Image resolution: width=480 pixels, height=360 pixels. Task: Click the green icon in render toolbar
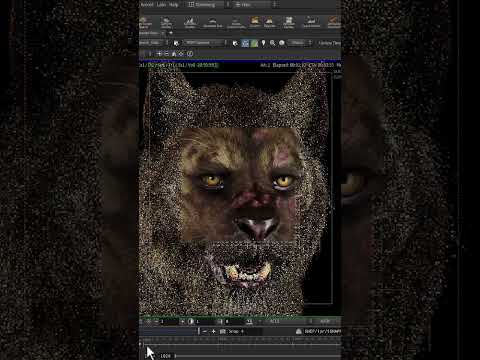[254, 43]
